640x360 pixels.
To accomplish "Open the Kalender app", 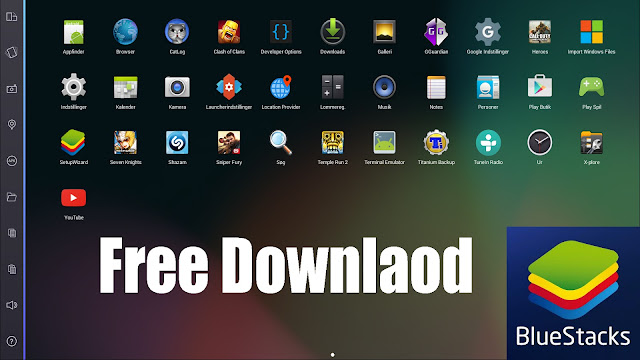I will tap(125, 87).
